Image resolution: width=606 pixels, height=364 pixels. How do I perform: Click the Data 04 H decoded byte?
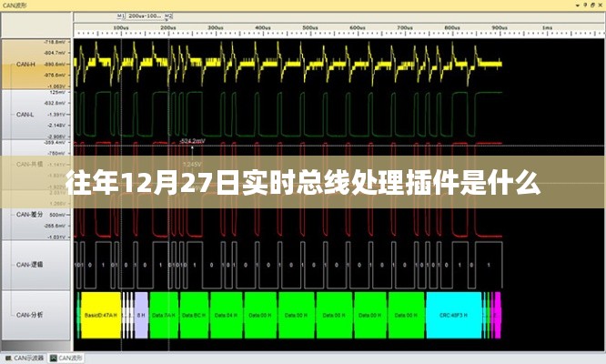coord(227,315)
